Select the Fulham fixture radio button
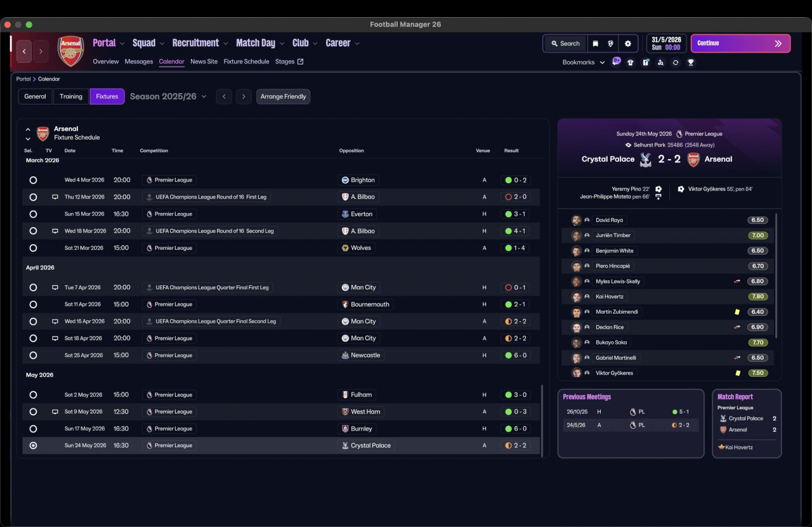 pyautogui.click(x=33, y=394)
